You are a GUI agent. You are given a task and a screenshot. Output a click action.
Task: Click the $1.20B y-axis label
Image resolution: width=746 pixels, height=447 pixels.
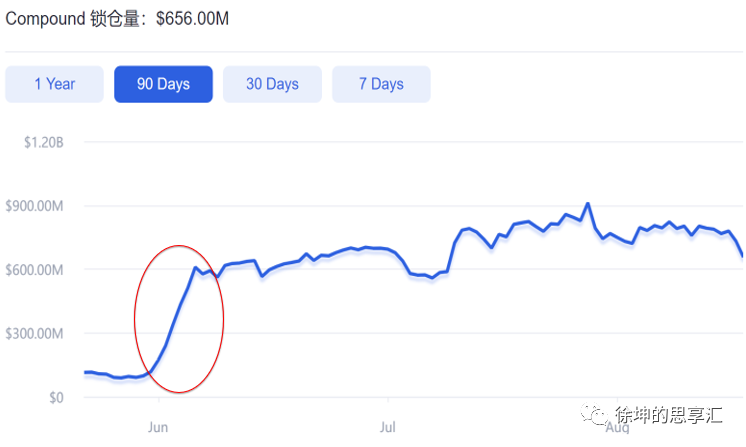(x=44, y=142)
